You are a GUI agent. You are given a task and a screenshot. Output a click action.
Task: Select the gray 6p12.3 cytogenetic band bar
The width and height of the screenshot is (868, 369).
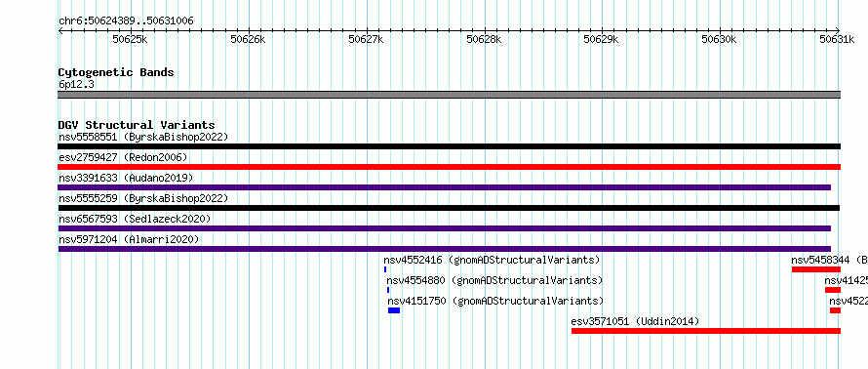point(449,95)
